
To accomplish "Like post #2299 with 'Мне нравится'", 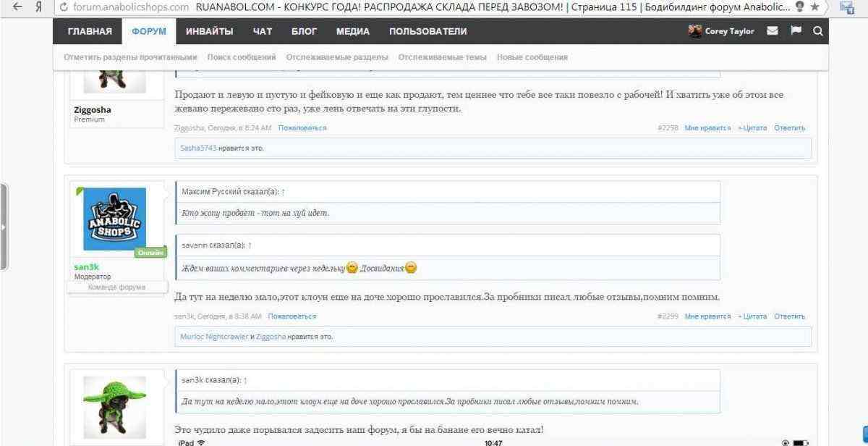I will coord(707,316).
